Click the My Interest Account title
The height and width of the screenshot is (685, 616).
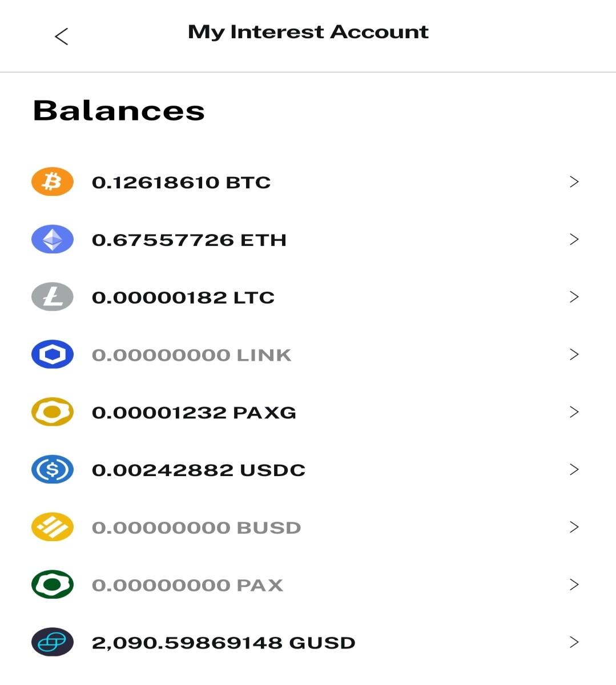(308, 32)
